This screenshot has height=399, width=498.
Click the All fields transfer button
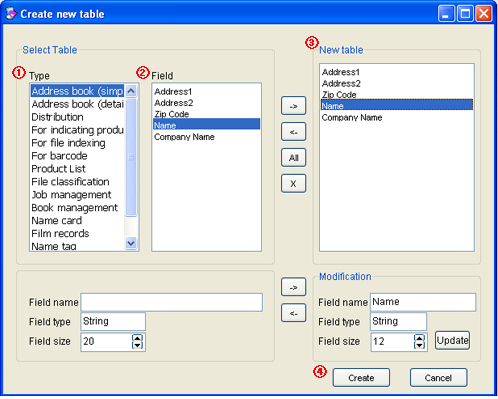point(293,158)
